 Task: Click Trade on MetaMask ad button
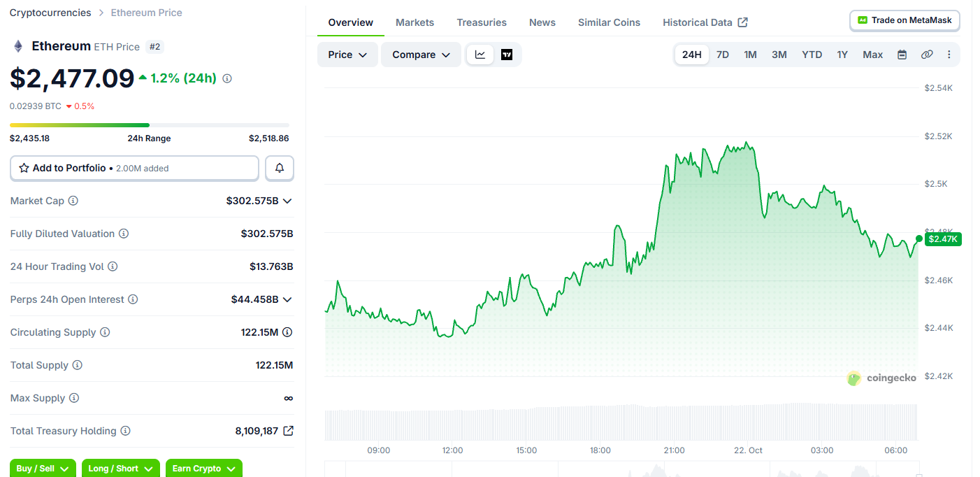[x=905, y=20]
